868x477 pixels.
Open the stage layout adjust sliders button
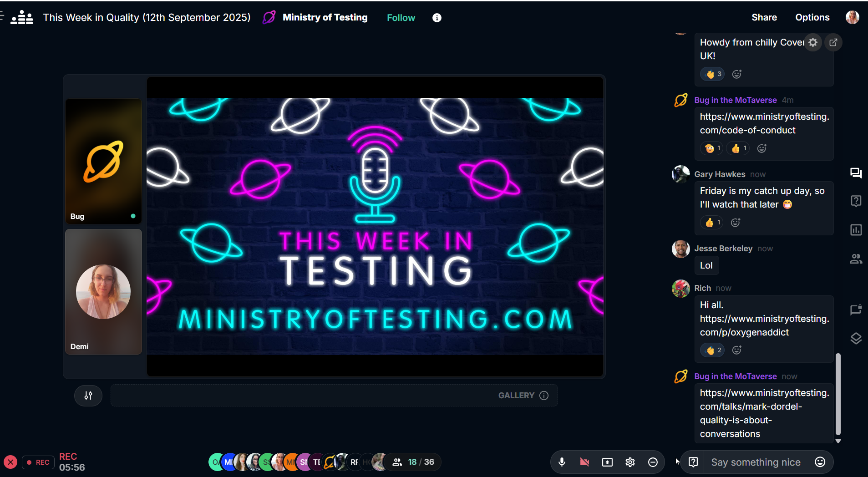coord(88,396)
